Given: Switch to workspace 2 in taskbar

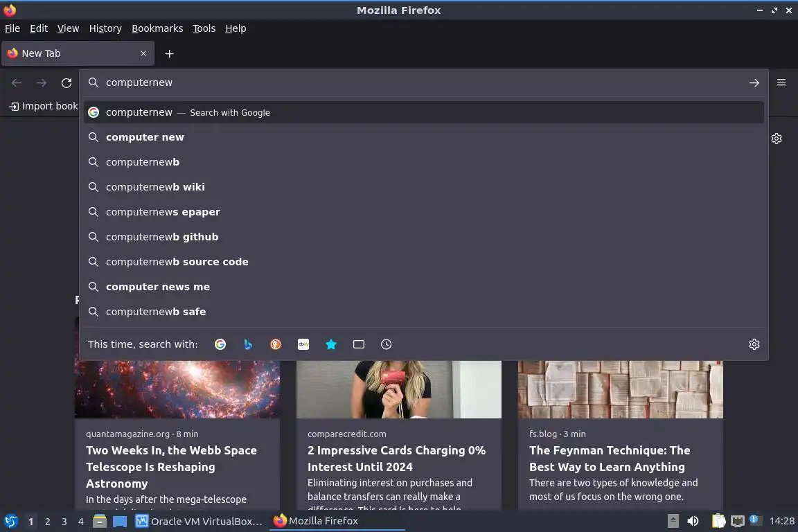Looking at the screenshot, I should (x=47, y=522).
